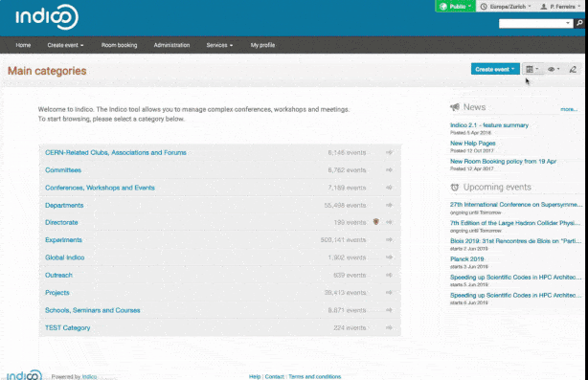
Task: Open the eye view options toggle
Action: coord(554,69)
